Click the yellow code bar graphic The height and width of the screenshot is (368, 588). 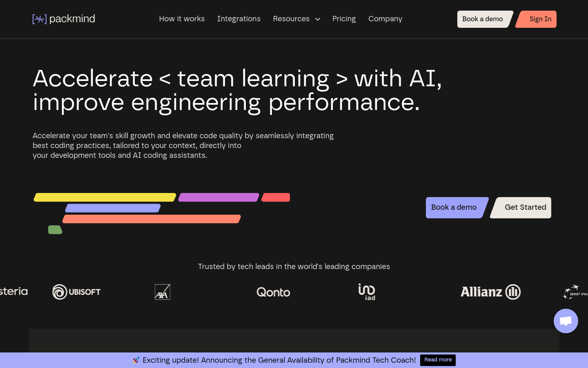104,197
